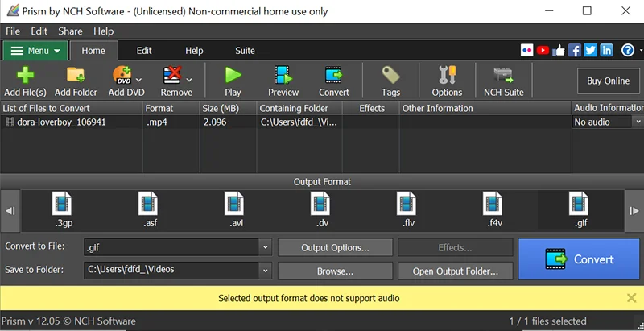Screen dimensions: 644x331
Task: Open the Share menu
Action: (x=70, y=31)
